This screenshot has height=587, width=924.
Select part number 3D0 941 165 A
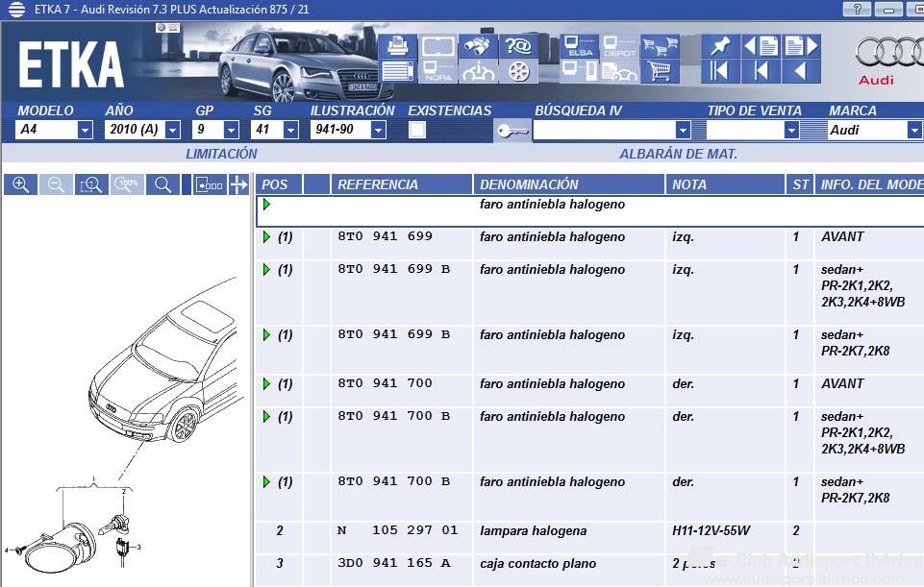tap(393, 563)
